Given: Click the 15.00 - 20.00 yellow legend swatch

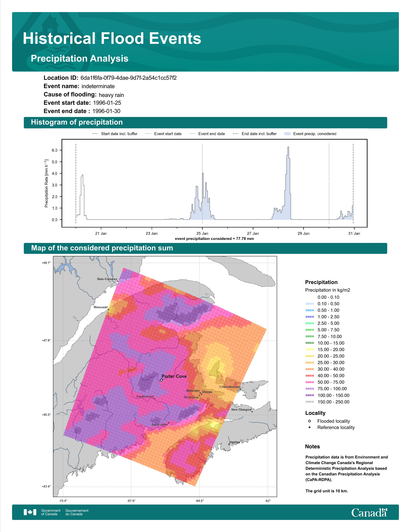Looking at the screenshot, I should [309, 349].
